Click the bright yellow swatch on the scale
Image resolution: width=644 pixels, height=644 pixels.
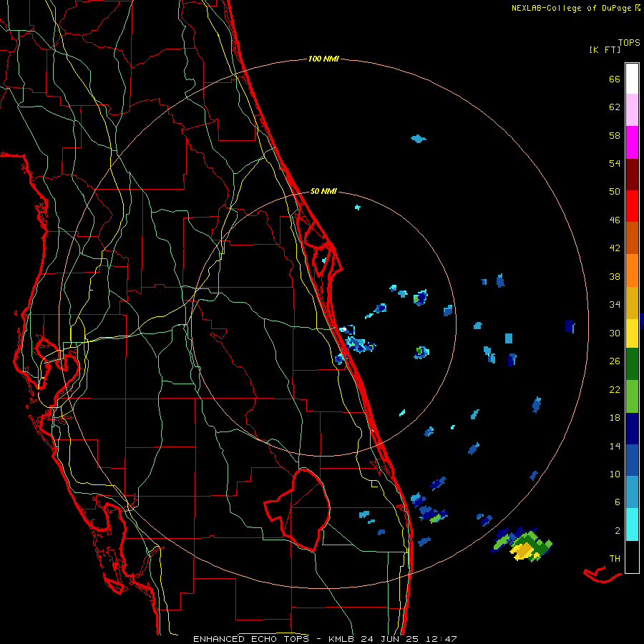632,333
